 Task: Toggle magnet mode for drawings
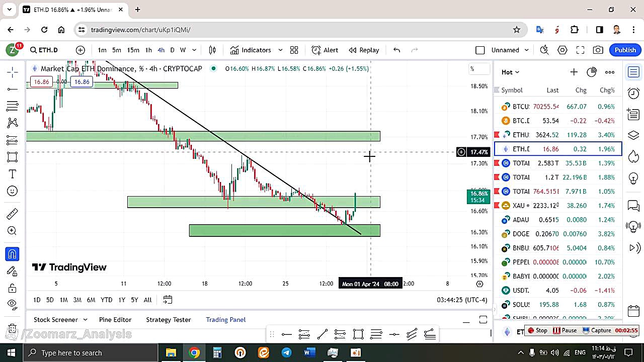coord(13,254)
